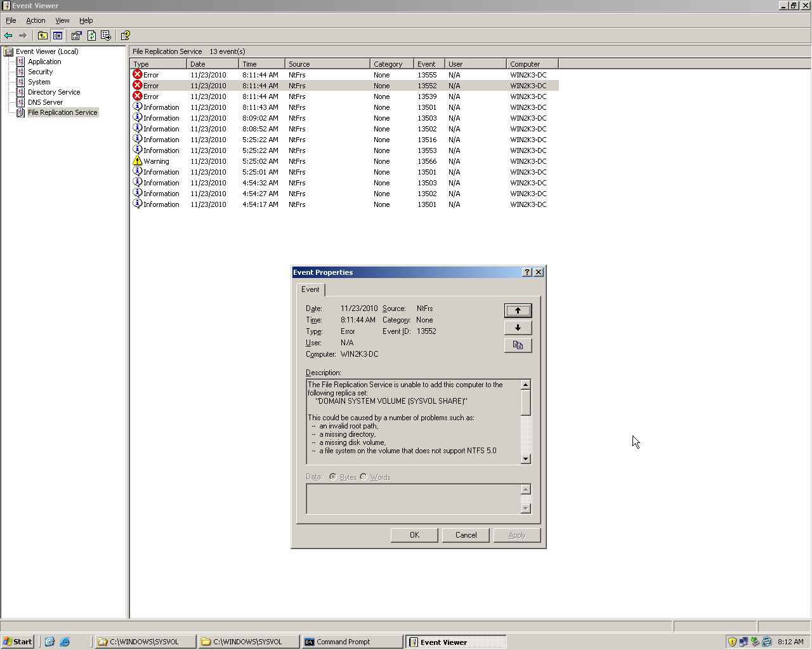Click the Event Viewer (Local) root icon
The width and height of the screenshot is (812, 650).
pos(8,51)
